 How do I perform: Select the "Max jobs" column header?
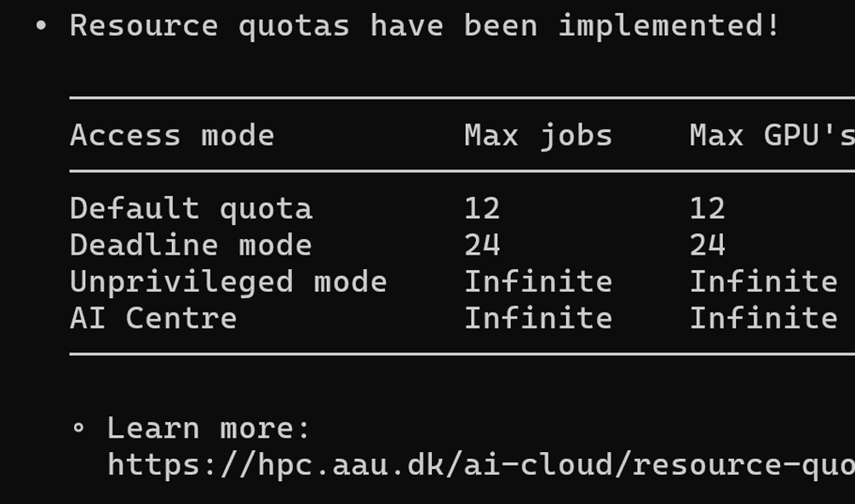(538, 135)
